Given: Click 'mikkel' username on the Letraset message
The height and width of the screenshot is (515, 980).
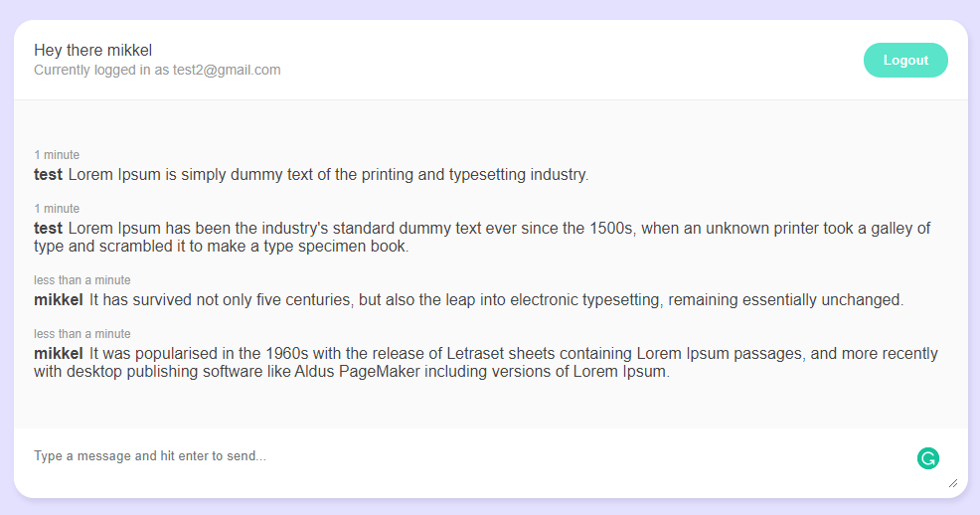Looking at the screenshot, I should pos(59,354).
